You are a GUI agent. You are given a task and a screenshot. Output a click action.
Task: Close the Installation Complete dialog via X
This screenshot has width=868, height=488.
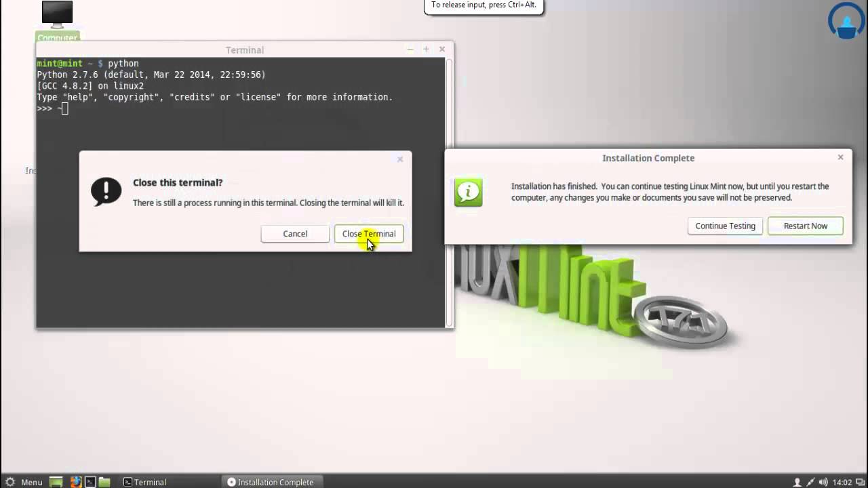point(840,157)
